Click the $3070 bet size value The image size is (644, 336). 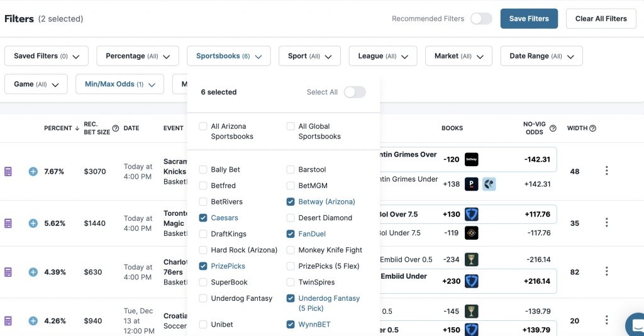pyautogui.click(x=95, y=171)
